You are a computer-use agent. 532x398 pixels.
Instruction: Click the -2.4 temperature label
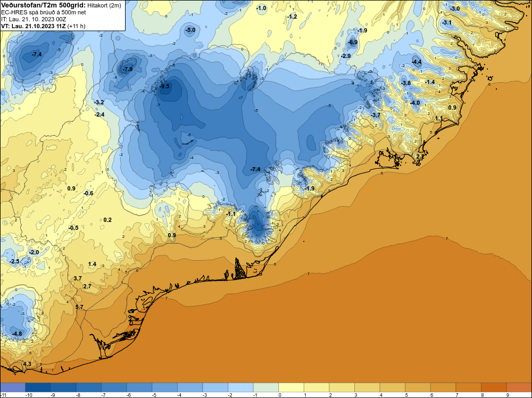pyautogui.click(x=99, y=114)
